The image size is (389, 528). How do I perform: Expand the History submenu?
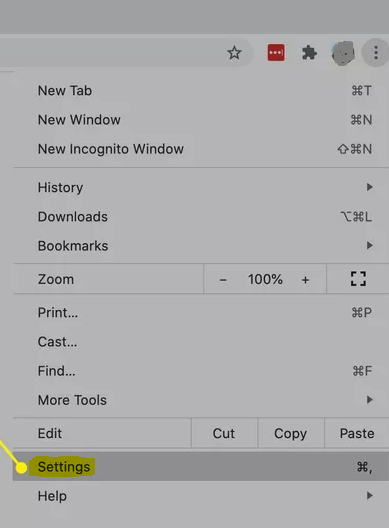[x=201, y=187]
